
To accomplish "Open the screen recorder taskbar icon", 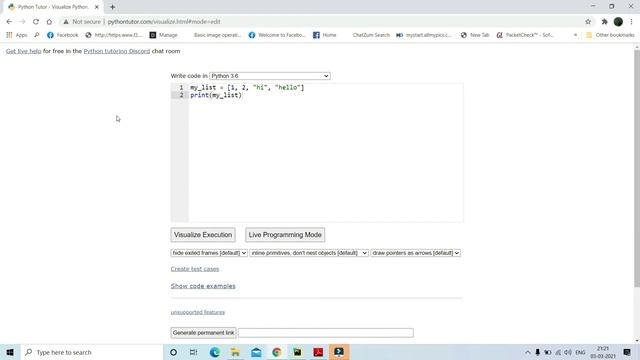I will 339,352.
